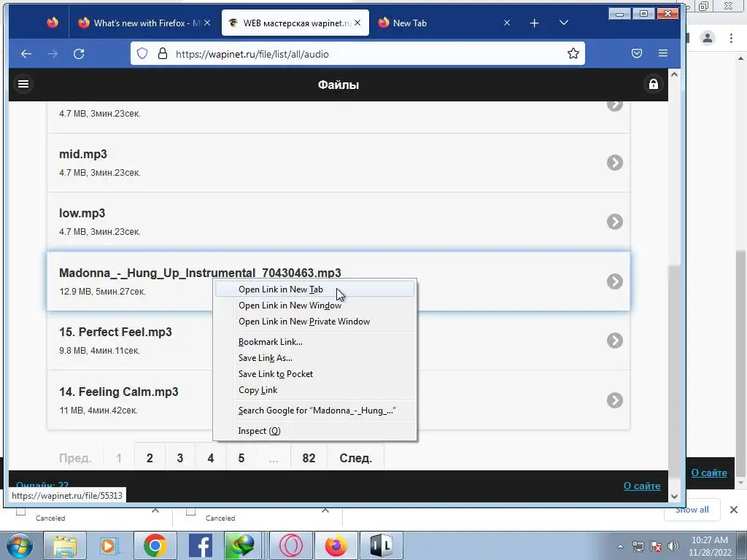Open Chrome profile avatar icon in background window

(708, 38)
